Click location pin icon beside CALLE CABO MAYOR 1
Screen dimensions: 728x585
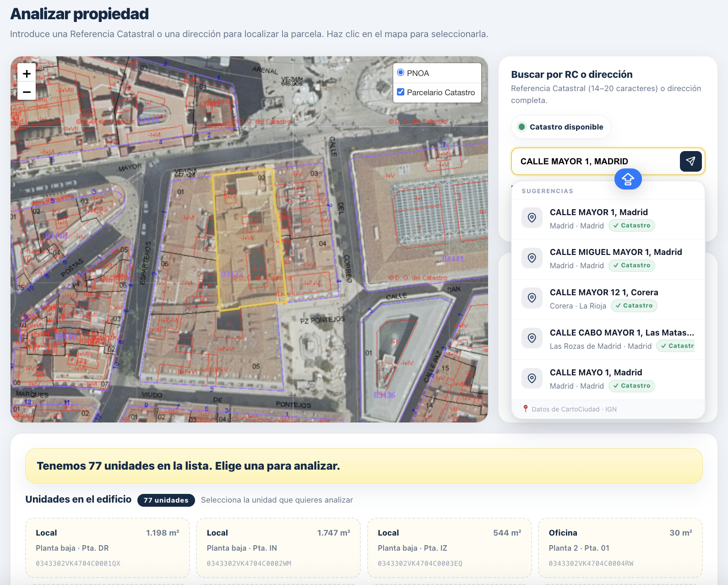pos(532,338)
